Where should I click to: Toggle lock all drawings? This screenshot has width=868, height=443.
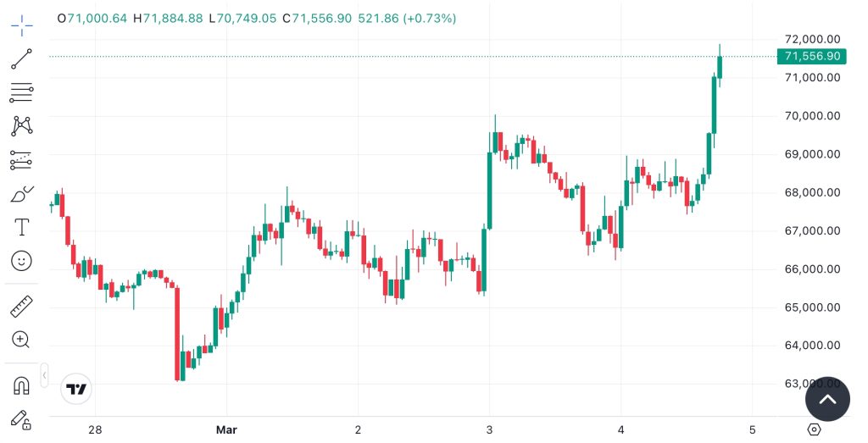pyautogui.click(x=21, y=418)
